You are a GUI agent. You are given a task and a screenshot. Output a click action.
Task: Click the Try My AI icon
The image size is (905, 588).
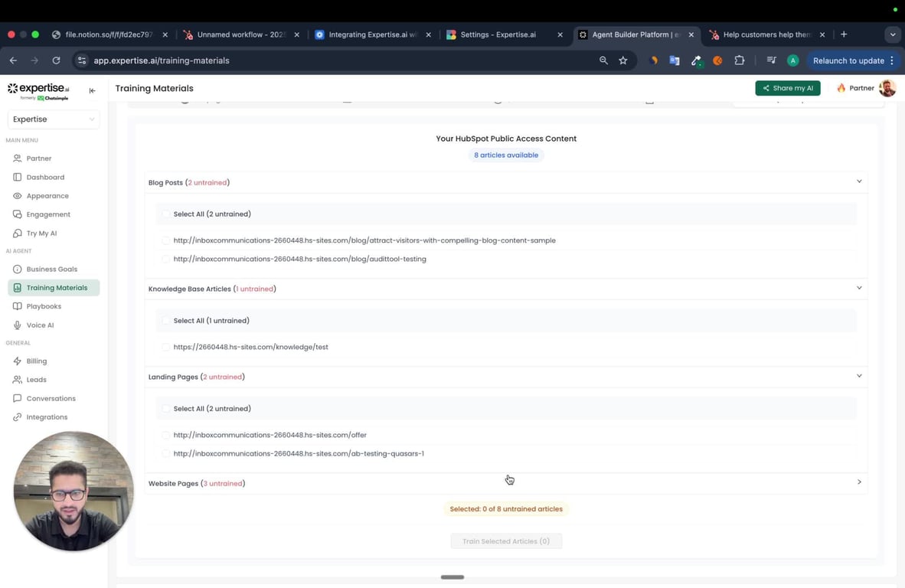pos(18,233)
